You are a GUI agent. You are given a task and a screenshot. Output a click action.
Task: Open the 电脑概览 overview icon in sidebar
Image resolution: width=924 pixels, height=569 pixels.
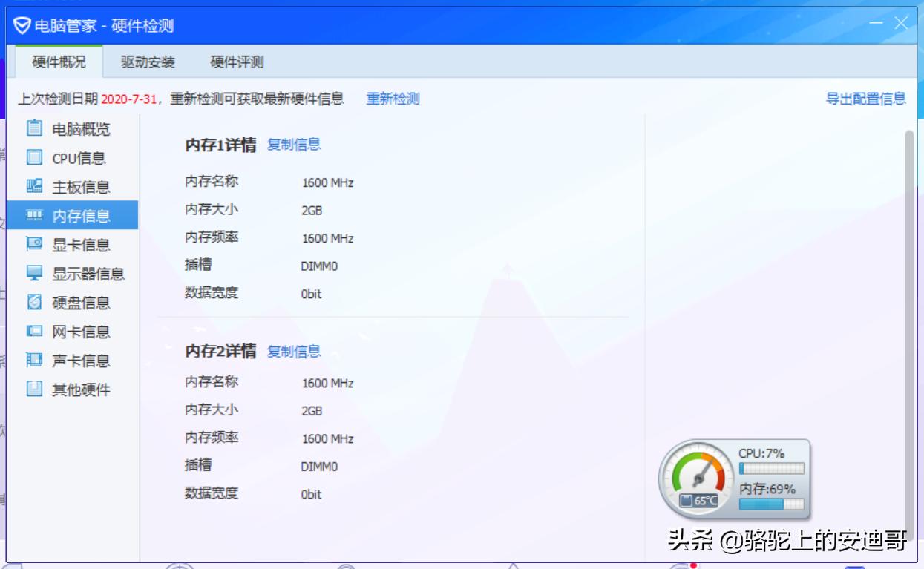(34, 129)
